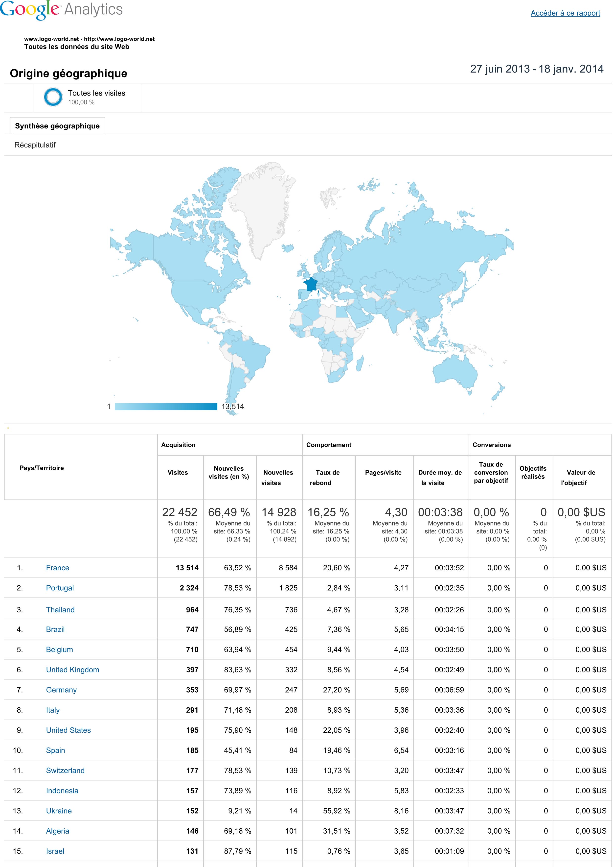Click the 13,514 map legend maximum label

(x=233, y=406)
